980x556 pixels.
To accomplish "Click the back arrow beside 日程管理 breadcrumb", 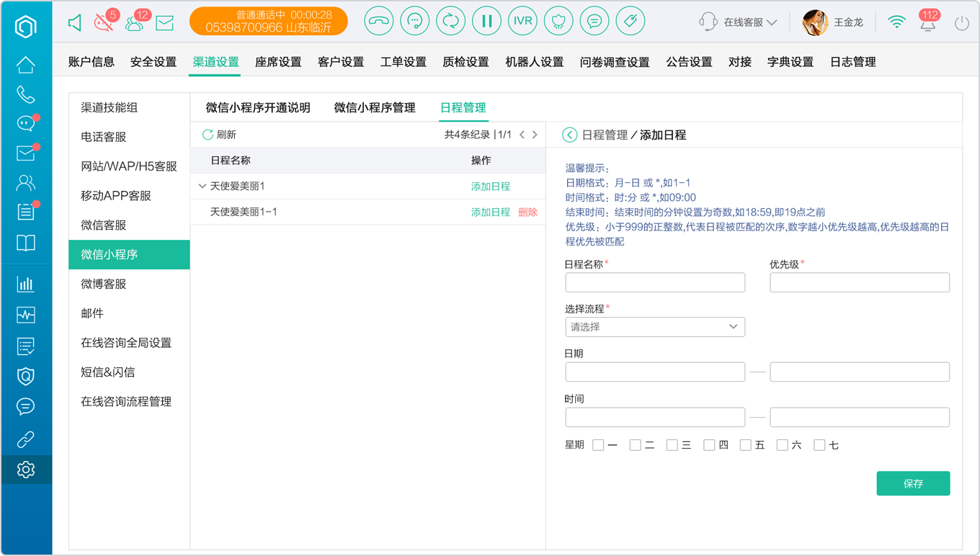I will pos(569,135).
